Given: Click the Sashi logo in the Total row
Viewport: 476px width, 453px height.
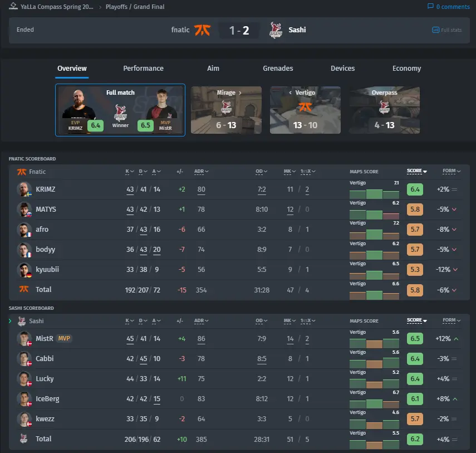Looking at the screenshot, I should (23, 439).
